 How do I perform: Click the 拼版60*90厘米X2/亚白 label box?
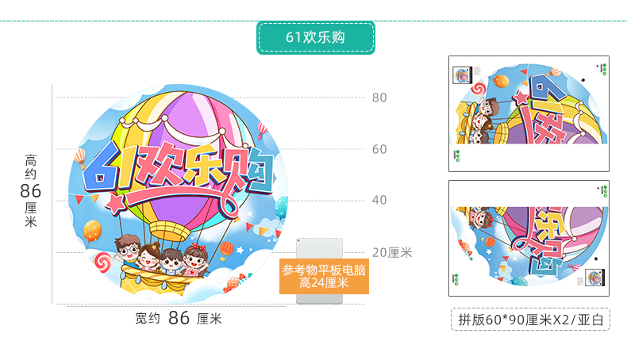(530, 320)
